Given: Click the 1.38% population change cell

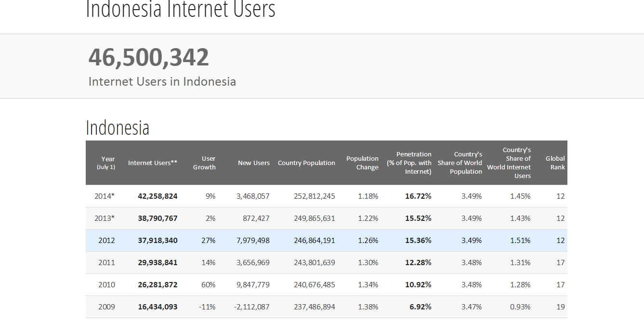Looking at the screenshot, I should pos(368,307).
